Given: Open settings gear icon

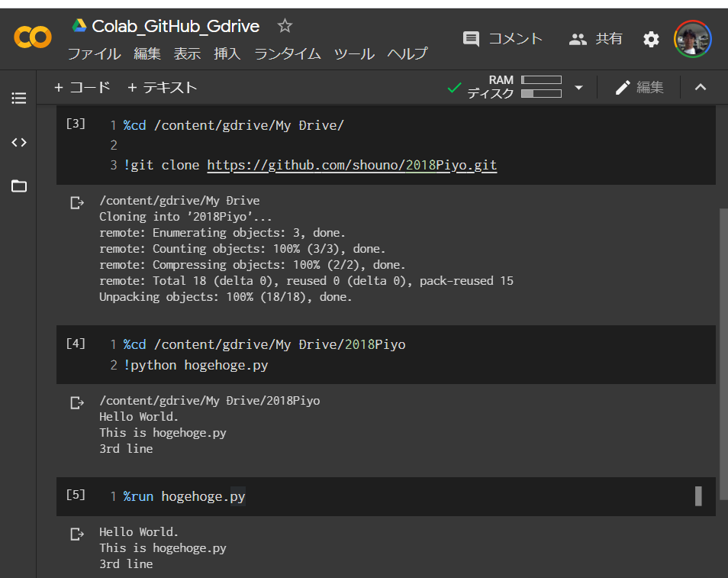Looking at the screenshot, I should point(651,39).
